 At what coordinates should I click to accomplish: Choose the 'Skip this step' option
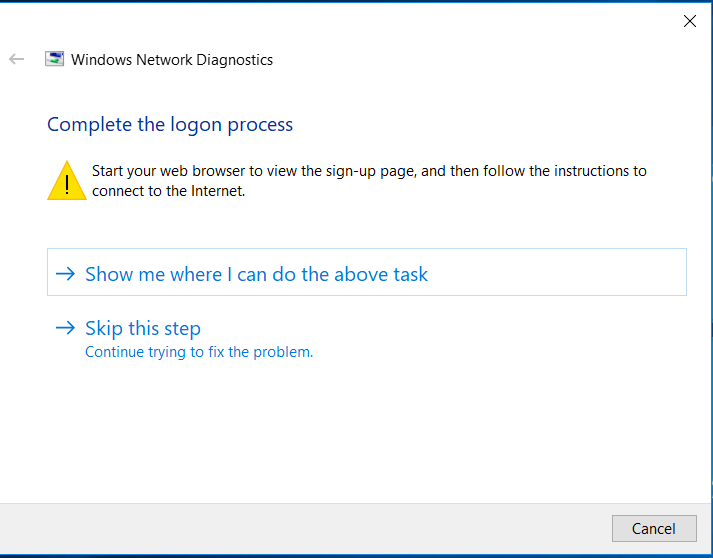pyautogui.click(x=143, y=328)
